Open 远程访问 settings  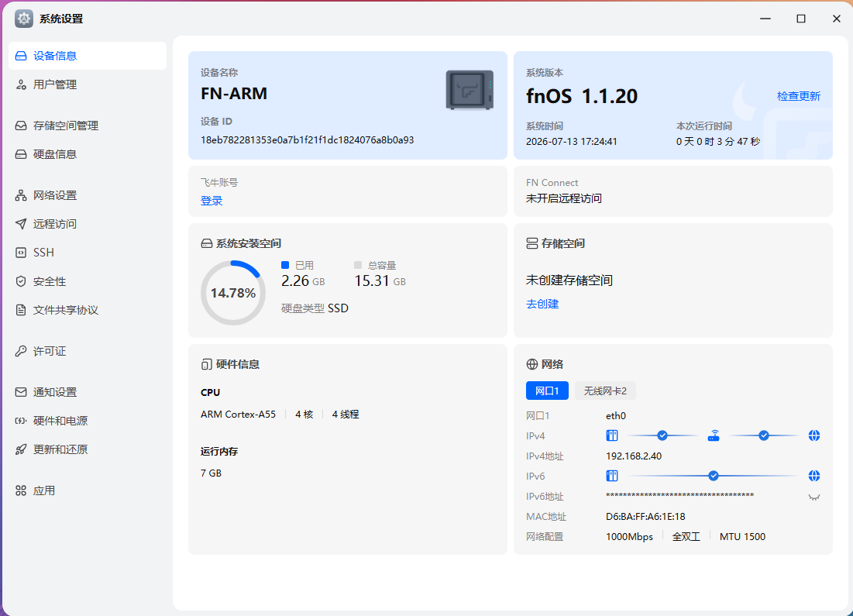pos(88,224)
